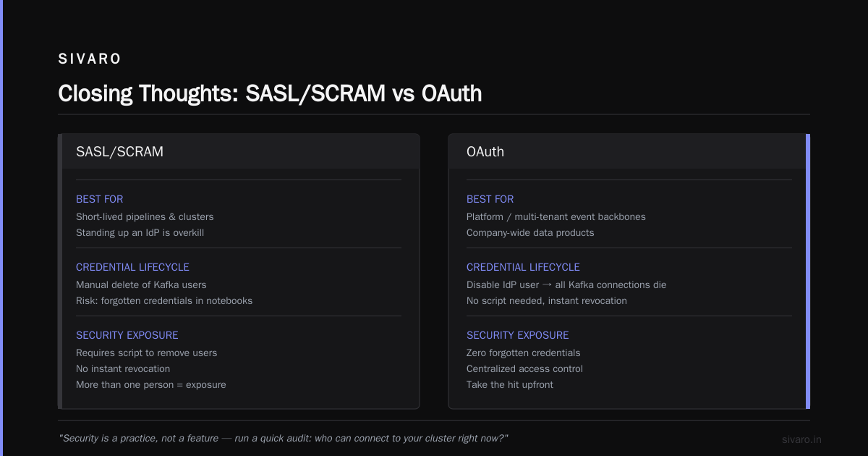Click "Platform / multi-tenant event backbones" line
The height and width of the screenshot is (456, 868).
click(556, 216)
